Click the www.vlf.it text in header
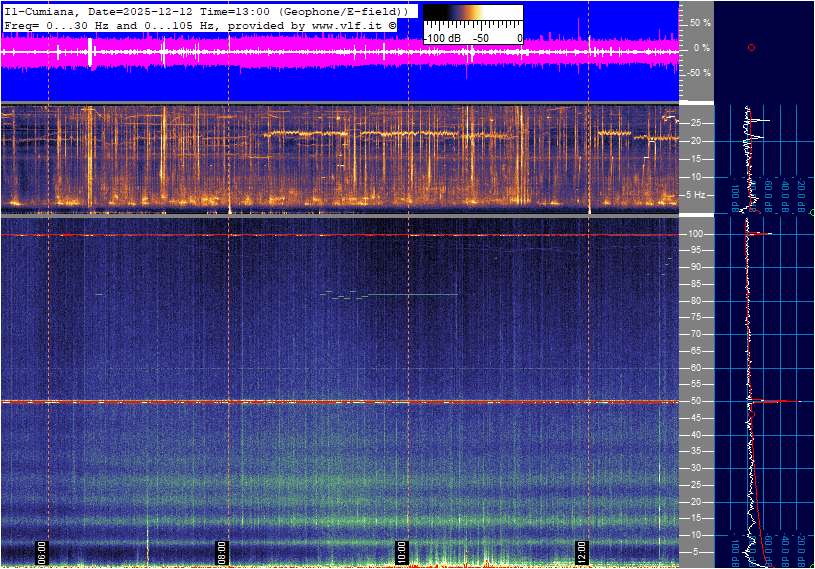Screen dimensions: 815x569 [x=348, y=24]
